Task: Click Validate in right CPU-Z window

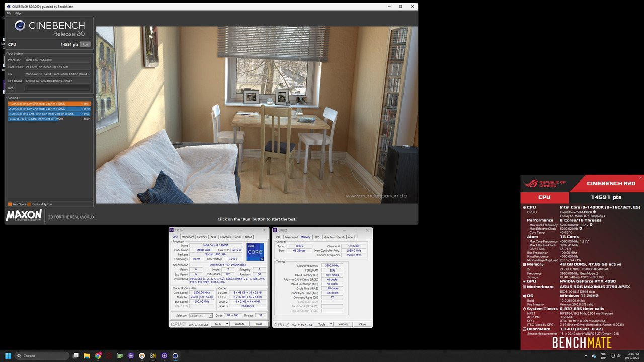Action: tap(343, 324)
